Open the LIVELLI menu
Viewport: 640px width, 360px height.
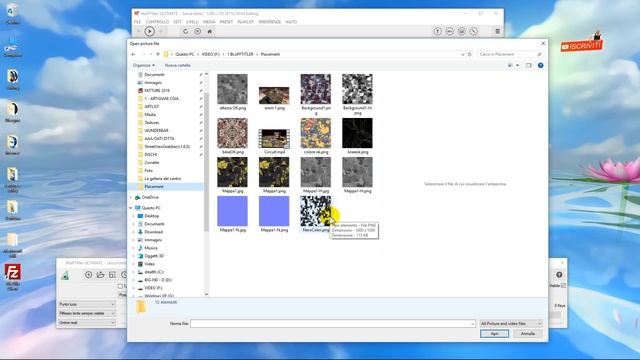click(192, 22)
